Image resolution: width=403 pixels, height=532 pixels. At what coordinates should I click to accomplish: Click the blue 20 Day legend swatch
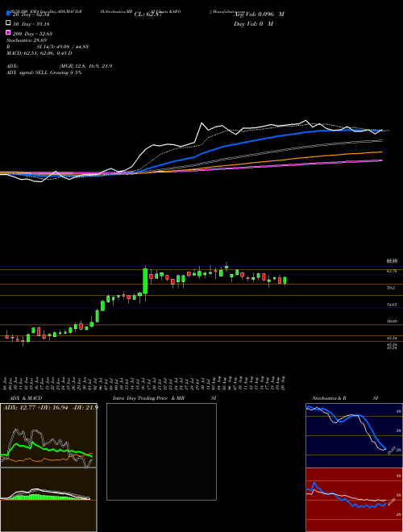(x=8, y=14)
